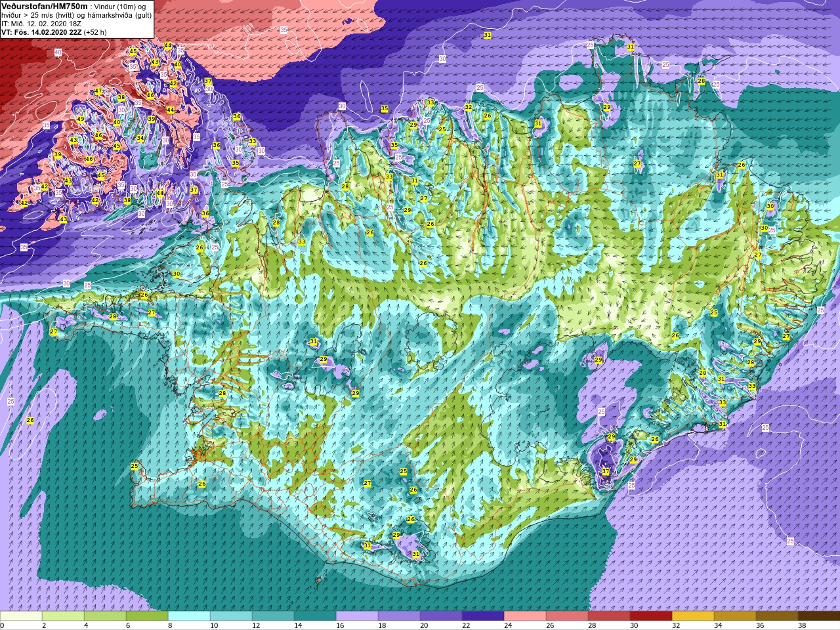The height and width of the screenshot is (630, 840).
Task: Click the legend scale number 24
Action: (x=507, y=625)
